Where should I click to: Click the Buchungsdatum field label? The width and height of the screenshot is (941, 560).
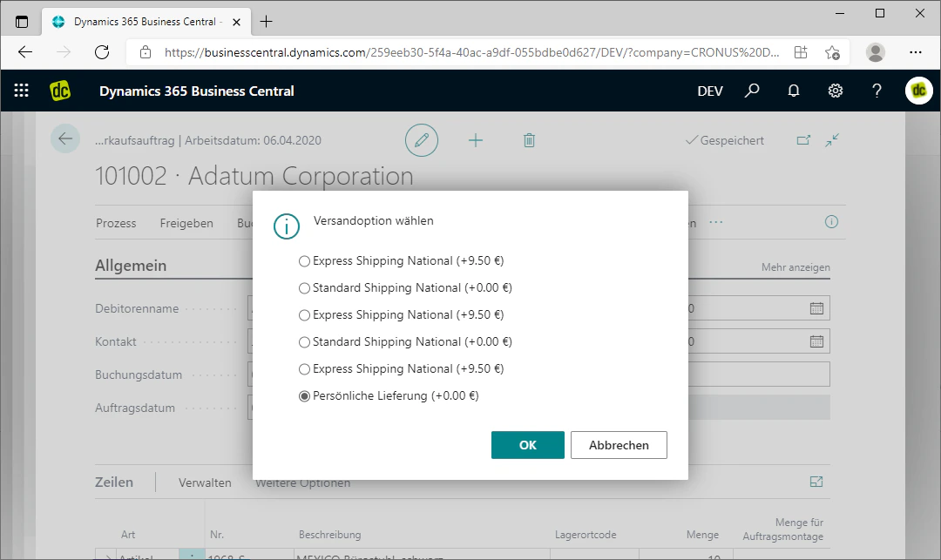coord(139,374)
